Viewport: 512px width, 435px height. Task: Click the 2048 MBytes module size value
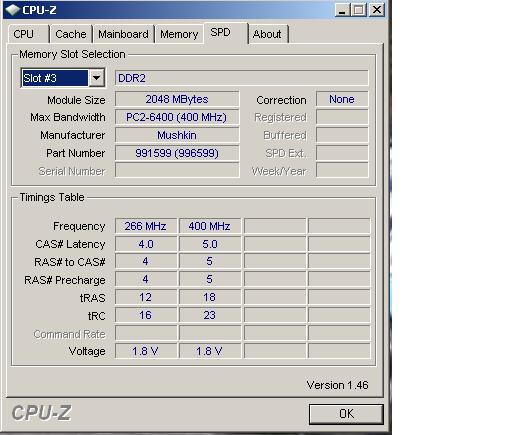177,99
